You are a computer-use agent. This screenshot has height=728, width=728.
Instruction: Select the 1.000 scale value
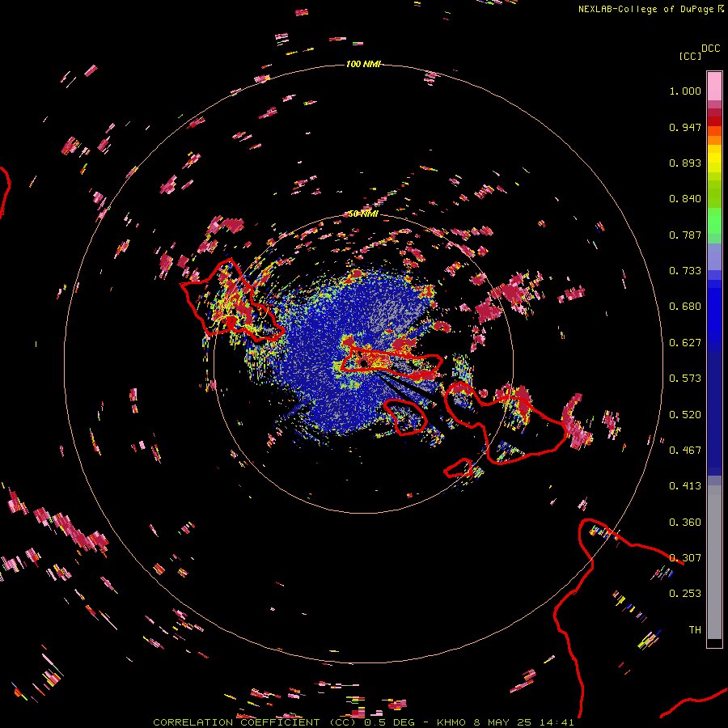click(x=685, y=91)
